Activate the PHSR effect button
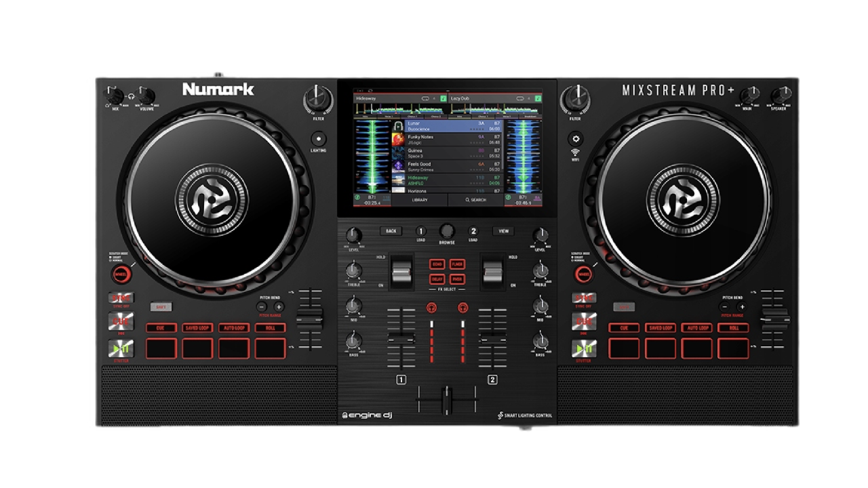Image resolution: width=868 pixels, height=488 pixels. point(457,279)
